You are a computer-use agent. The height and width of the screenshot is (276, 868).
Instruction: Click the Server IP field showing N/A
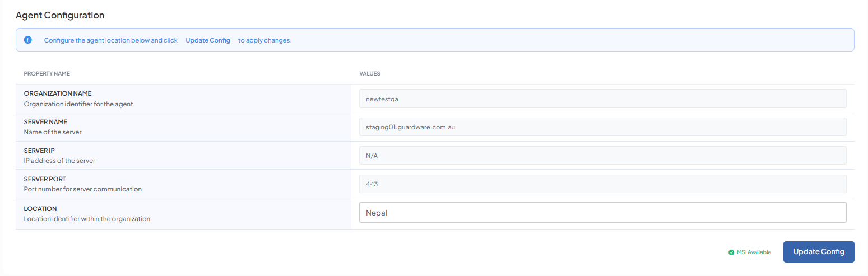(602, 156)
